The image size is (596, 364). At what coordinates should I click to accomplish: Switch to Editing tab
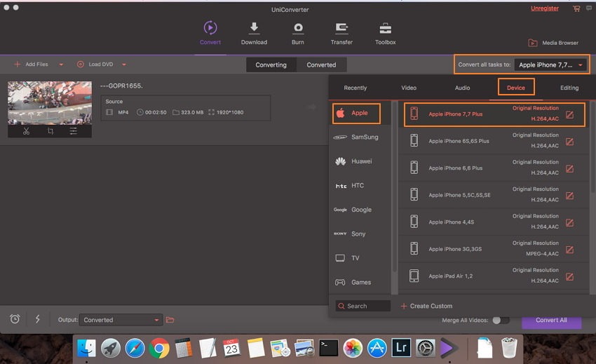569,88
